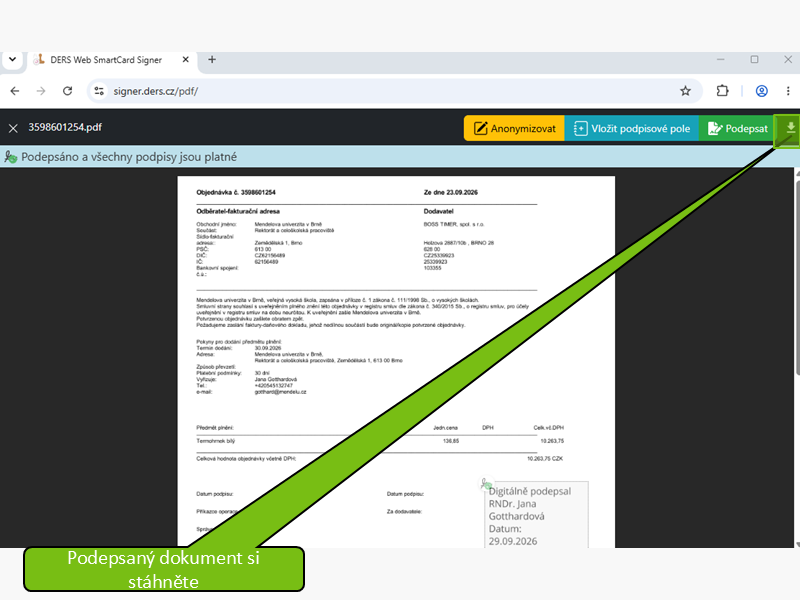Image resolution: width=800 pixels, height=600 pixels.
Task: Expand the tab search dropdown
Action: click(12, 60)
